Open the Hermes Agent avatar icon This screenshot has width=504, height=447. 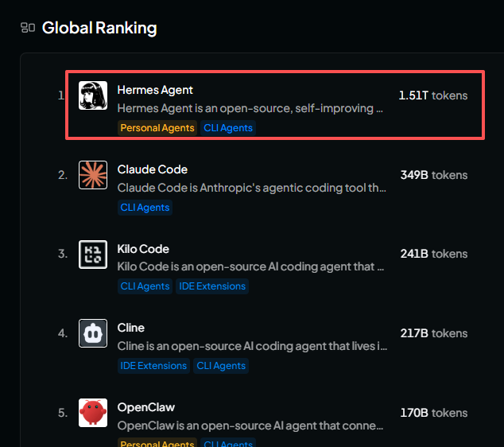tap(93, 95)
